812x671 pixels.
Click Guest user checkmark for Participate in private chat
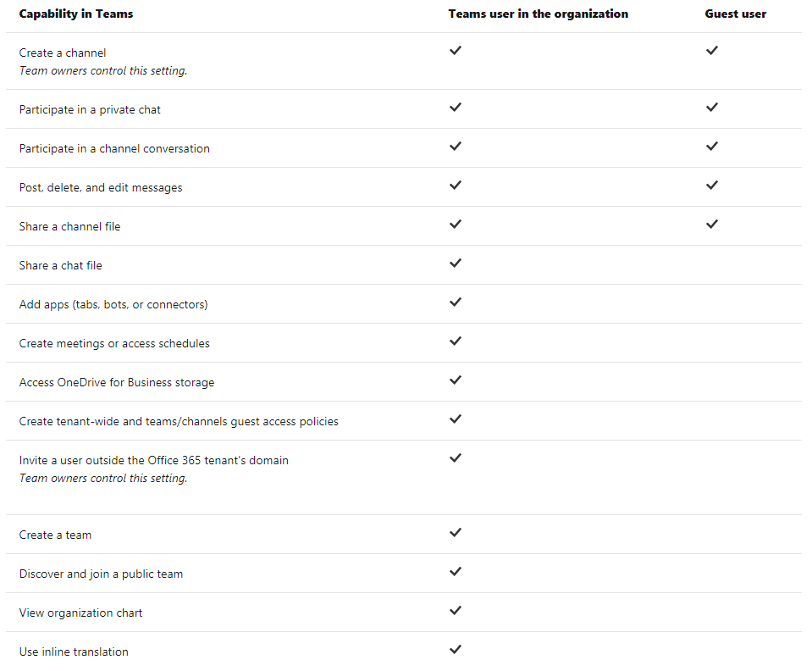[x=711, y=108]
